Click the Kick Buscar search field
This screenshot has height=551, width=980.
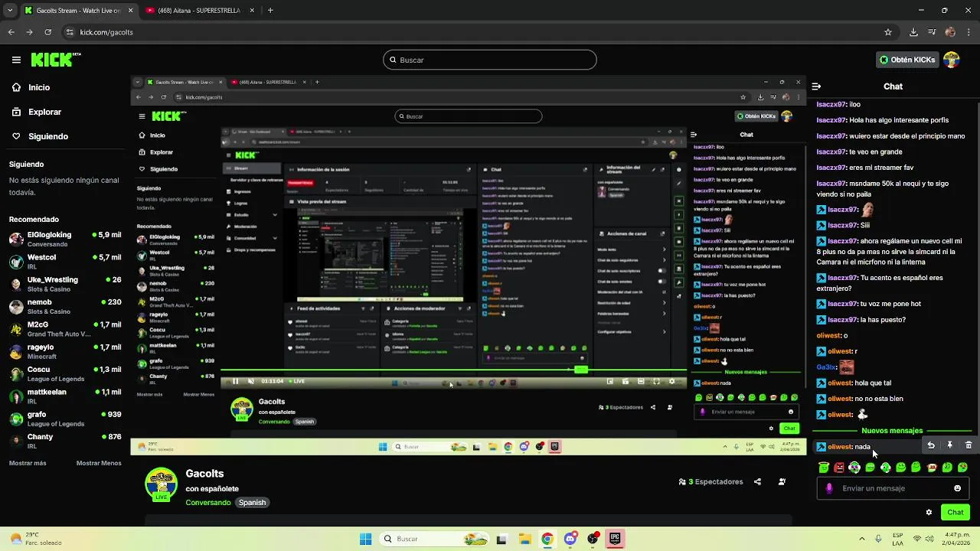pos(490,60)
